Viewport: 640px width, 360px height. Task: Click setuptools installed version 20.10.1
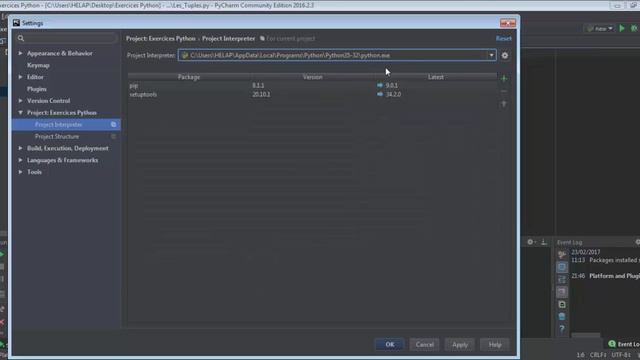(x=261, y=94)
